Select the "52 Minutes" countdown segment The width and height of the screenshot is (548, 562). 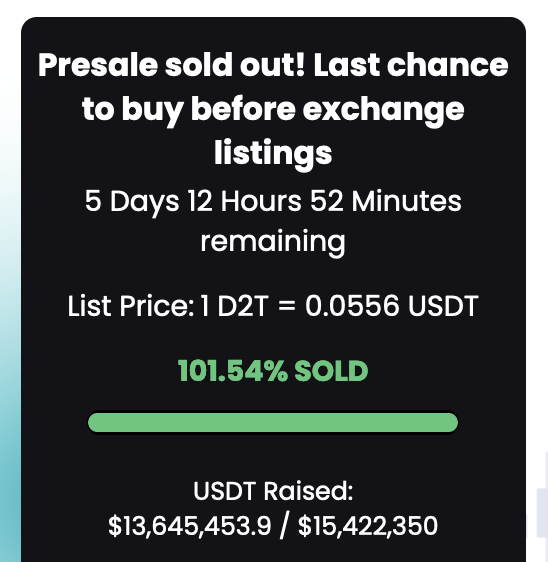386,201
